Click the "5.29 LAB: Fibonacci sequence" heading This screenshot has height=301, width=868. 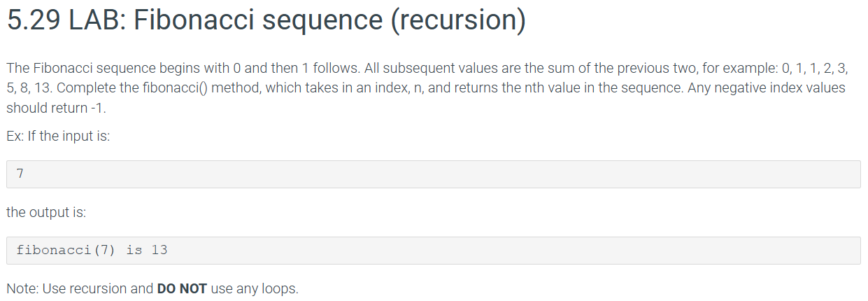coord(192,22)
